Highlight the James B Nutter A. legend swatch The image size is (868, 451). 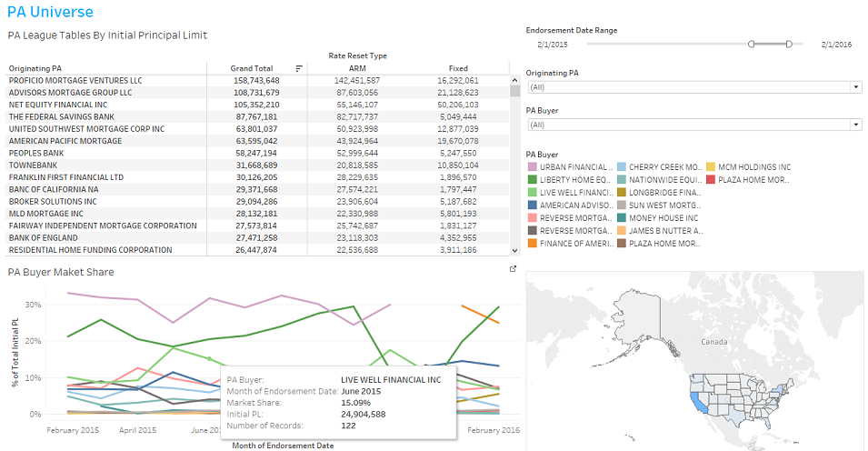622,230
